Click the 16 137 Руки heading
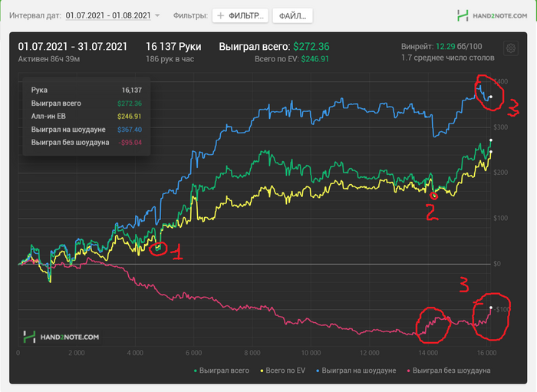This screenshot has height=392, width=537. tap(173, 47)
